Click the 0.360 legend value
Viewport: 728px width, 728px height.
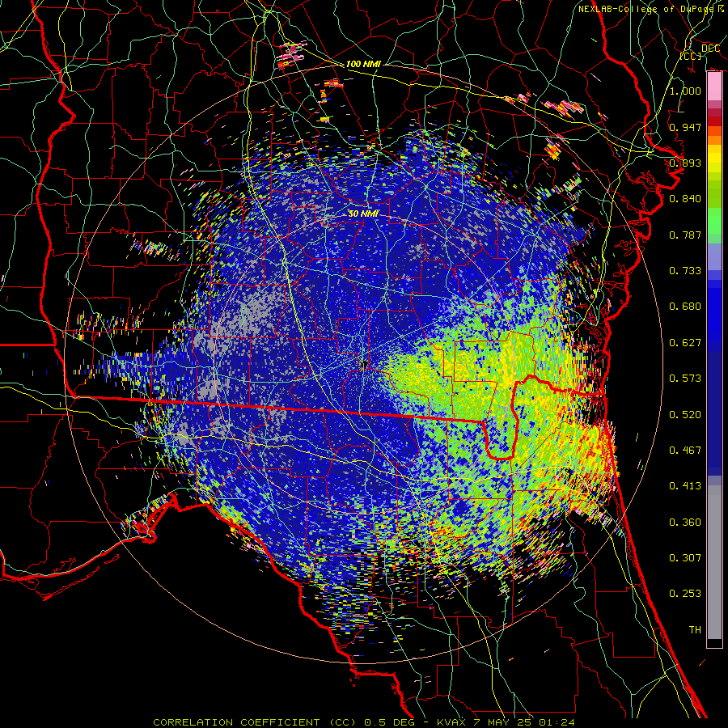click(x=685, y=523)
